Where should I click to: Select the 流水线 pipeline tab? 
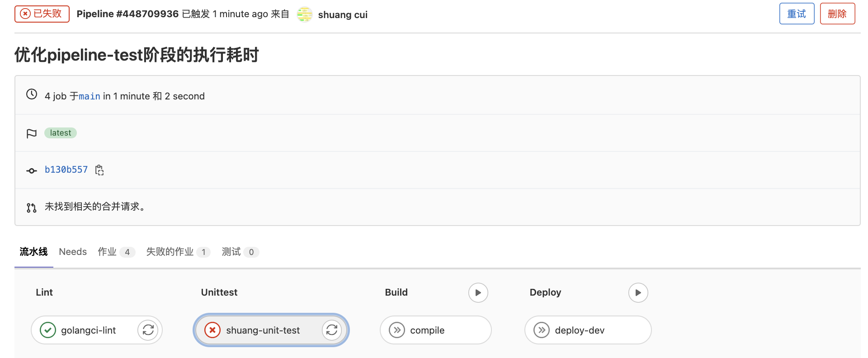[x=33, y=252]
